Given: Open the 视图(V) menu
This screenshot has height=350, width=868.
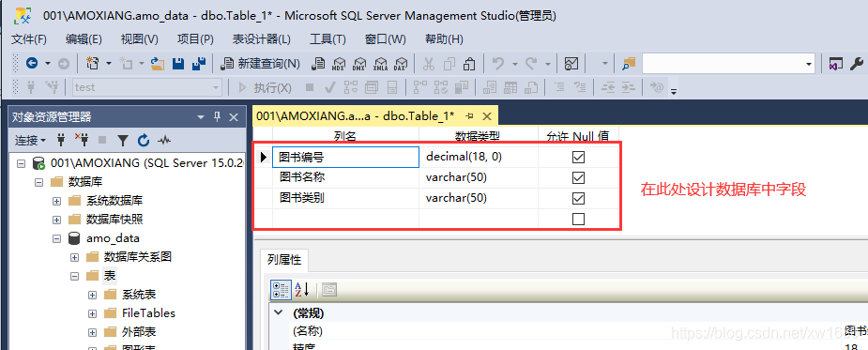Looking at the screenshot, I should 140,39.
